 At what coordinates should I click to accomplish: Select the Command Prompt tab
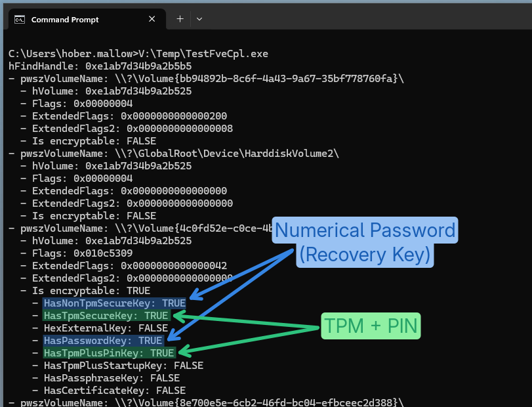(x=64, y=20)
